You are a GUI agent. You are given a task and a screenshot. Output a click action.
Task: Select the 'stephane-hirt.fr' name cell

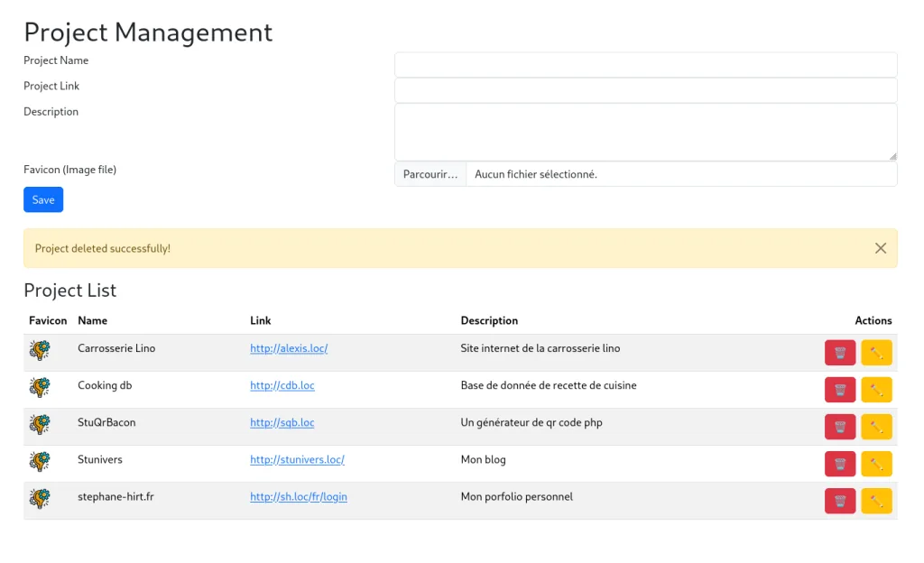tap(116, 496)
